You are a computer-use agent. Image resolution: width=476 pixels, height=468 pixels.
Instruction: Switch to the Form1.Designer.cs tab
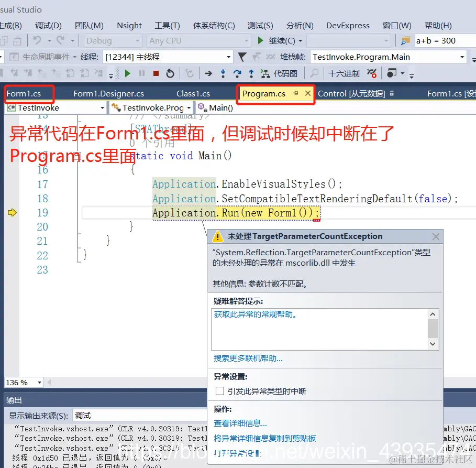[109, 94]
